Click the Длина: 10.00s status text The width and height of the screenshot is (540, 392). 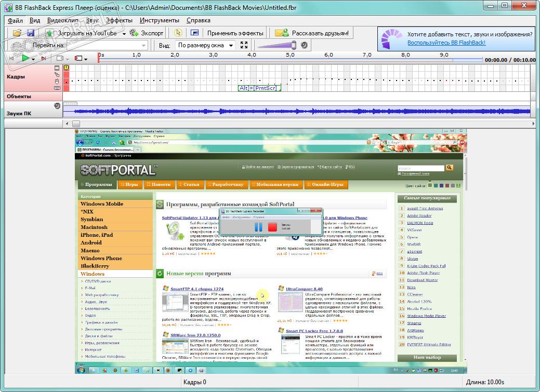[x=485, y=382]
